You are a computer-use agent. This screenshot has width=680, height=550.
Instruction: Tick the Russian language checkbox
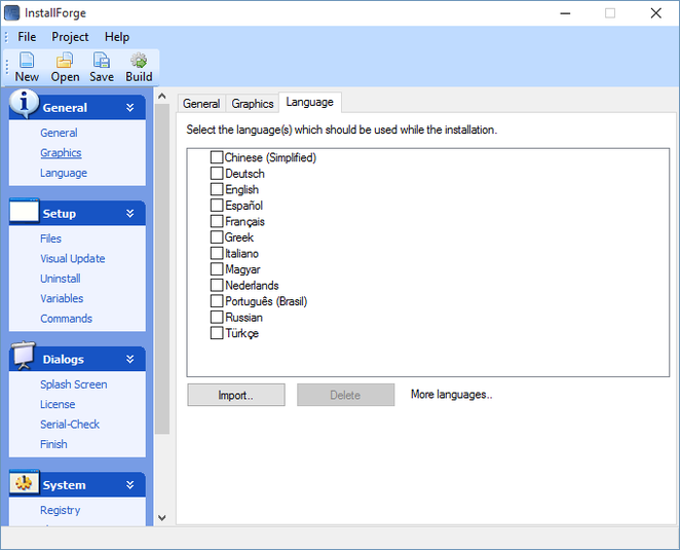click(217, 317)
